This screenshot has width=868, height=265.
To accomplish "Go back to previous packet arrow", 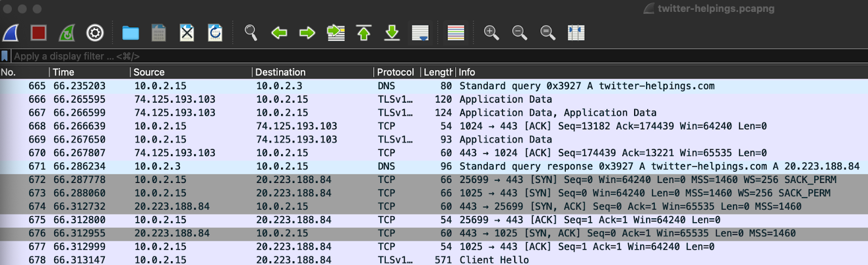I will [279, 33].
